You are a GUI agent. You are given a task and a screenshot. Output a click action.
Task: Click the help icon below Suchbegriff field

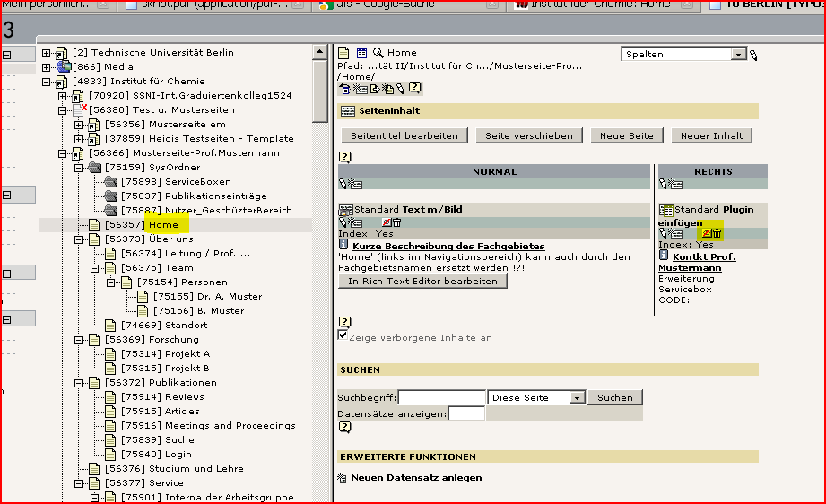coord(344,428)
